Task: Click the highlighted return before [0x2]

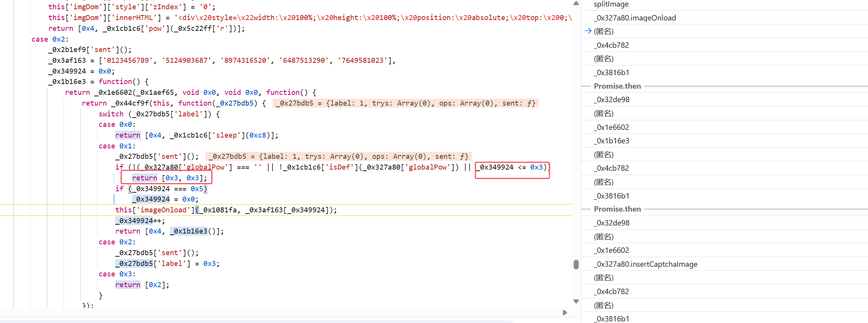Action: (128, 285)
